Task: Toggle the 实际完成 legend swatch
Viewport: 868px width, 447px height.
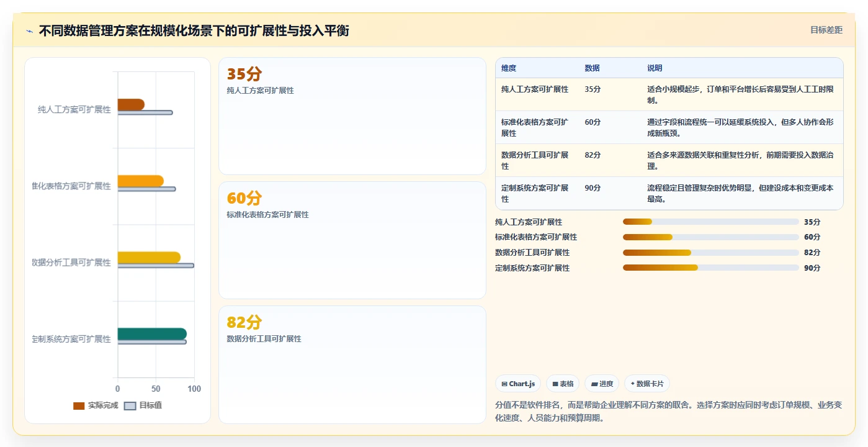Action: click(x=79, y=405)
